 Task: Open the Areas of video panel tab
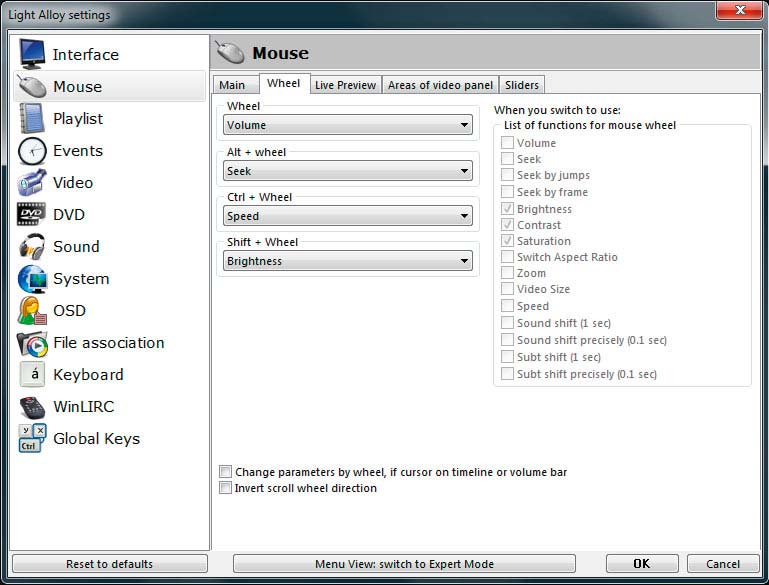click(440, 85)
